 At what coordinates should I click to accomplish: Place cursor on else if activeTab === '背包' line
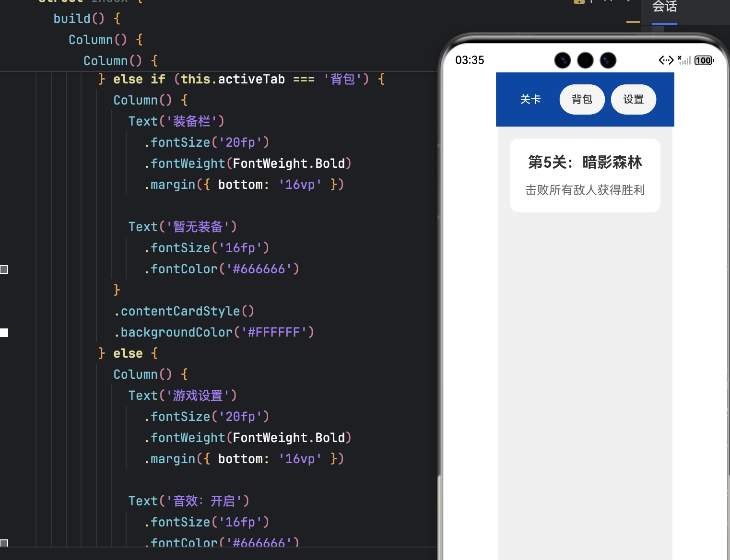pos(241,79)
